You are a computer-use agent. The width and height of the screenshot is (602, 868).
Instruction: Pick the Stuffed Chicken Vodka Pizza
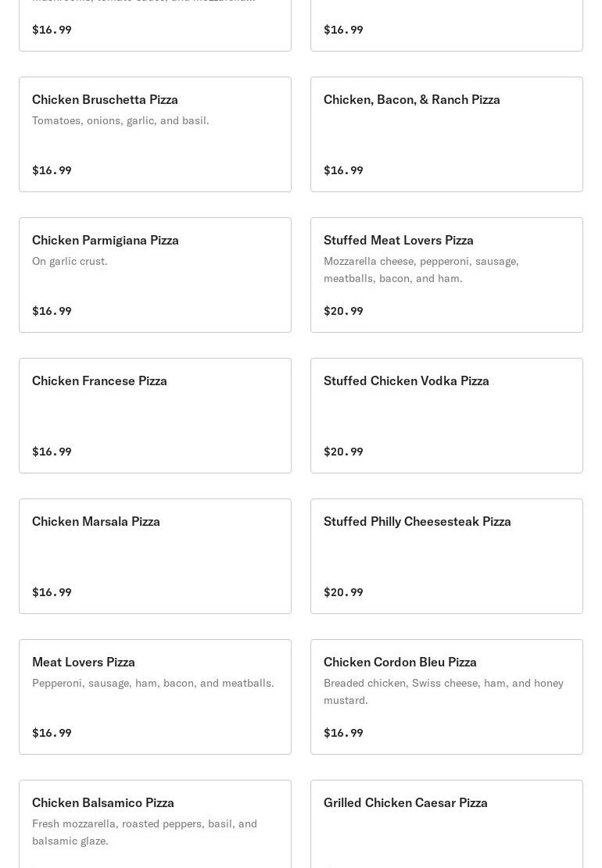tap(406, 381)
